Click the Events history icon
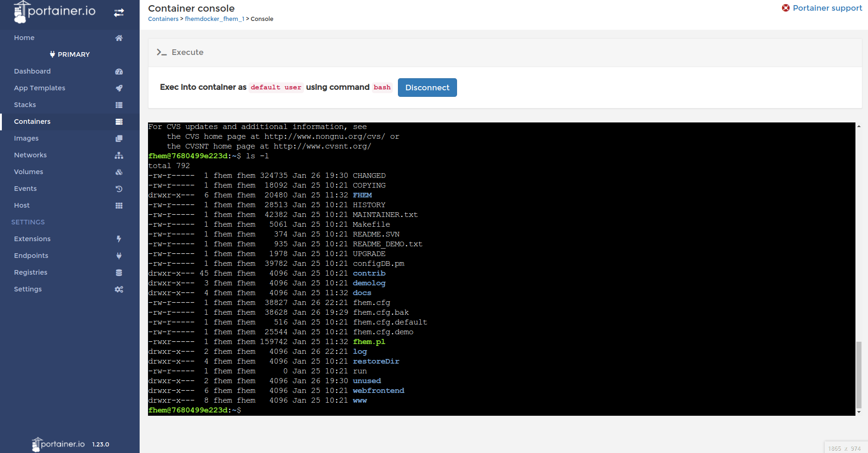 [x=119, y=189]
